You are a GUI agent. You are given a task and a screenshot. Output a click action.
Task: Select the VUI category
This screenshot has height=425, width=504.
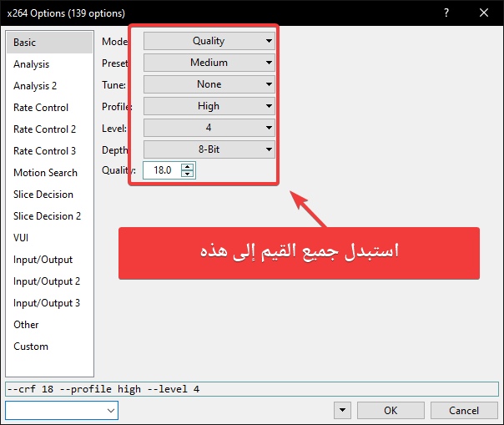click(49, 238)
